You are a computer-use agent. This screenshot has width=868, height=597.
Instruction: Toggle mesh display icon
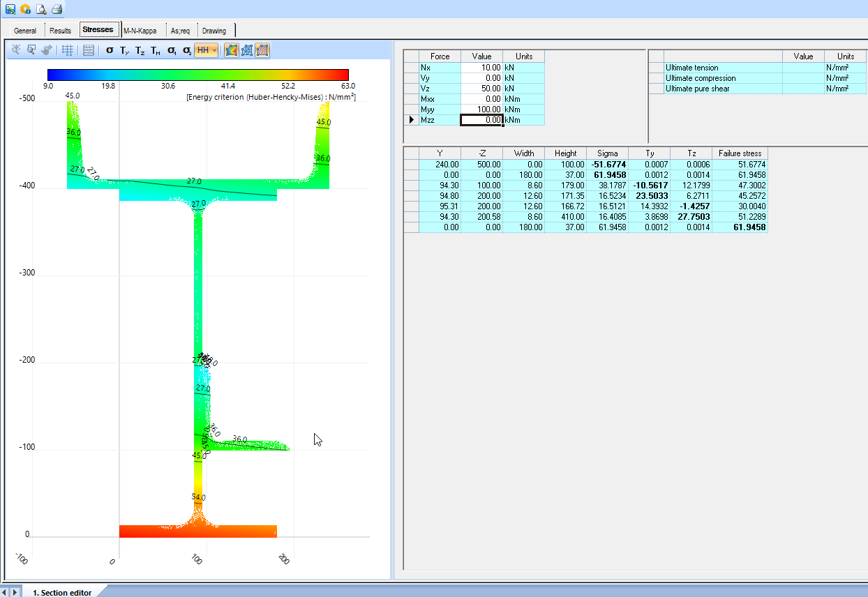click(247, 50)
